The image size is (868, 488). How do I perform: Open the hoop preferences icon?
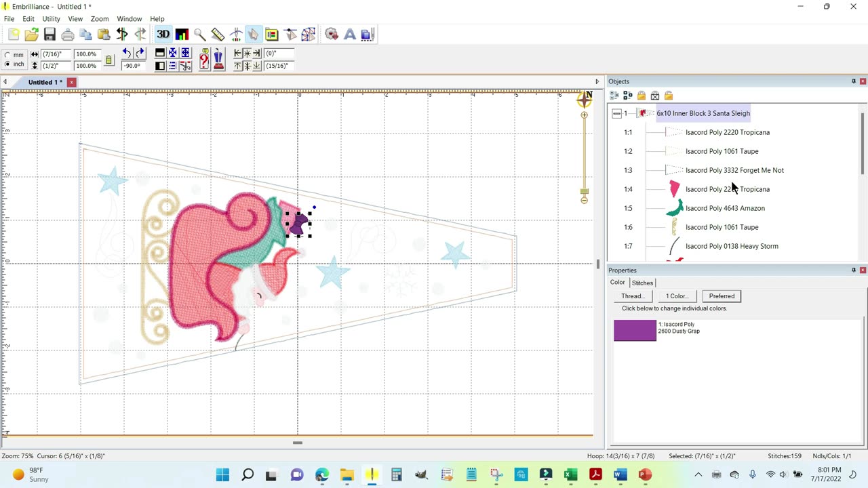[272, 35]
